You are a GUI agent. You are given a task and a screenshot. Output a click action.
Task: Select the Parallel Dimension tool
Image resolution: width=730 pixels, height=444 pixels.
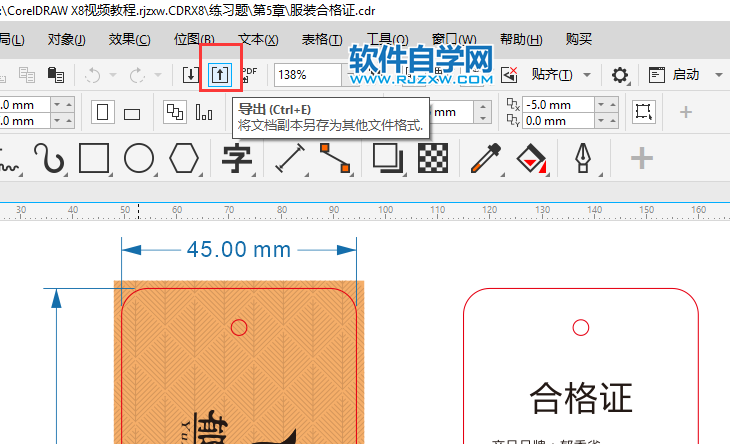tap(290, 158)
